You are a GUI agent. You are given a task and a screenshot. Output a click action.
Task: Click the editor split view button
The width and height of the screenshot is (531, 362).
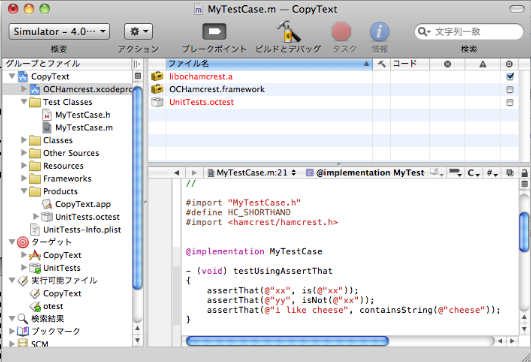click(524, 184)
